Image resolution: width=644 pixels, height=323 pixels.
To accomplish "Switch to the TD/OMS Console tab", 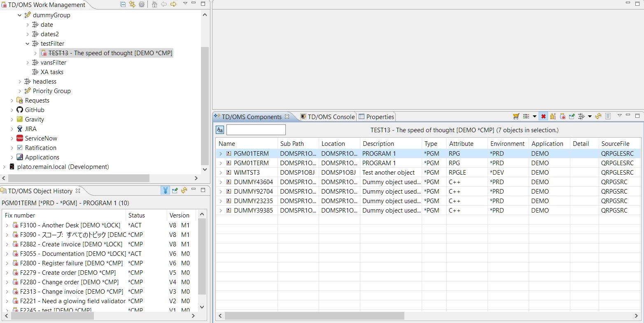I will [327, 117].
